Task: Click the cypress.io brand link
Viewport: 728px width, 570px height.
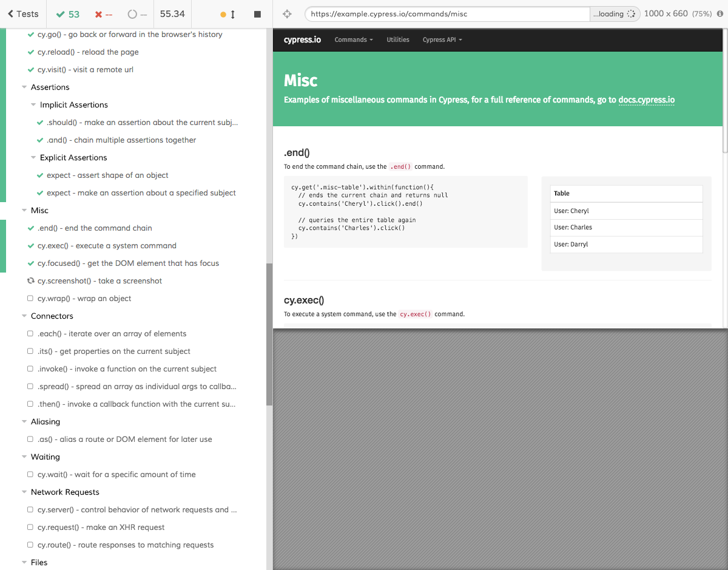Action: pyautogui.click(x=302, y=39)
